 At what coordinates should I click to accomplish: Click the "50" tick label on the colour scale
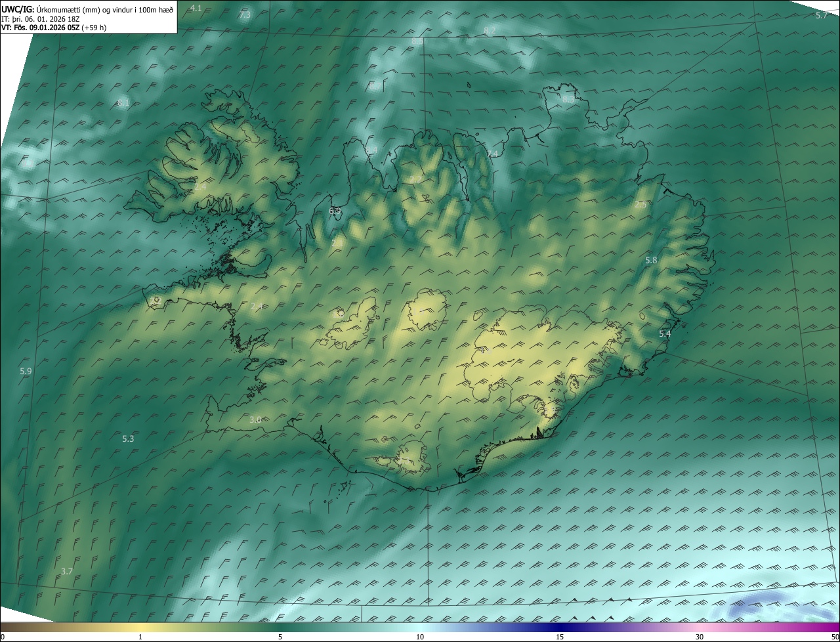tap(835, 637)
